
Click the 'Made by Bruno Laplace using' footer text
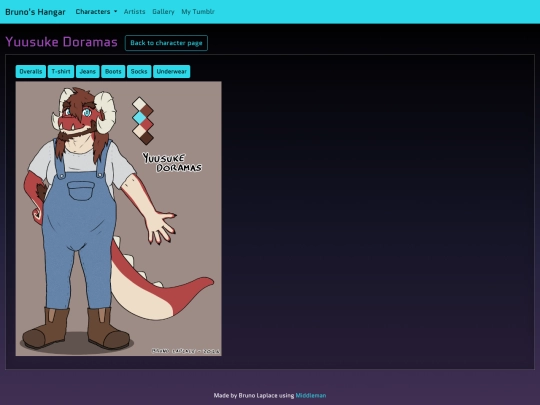click(x=254, y=395)
